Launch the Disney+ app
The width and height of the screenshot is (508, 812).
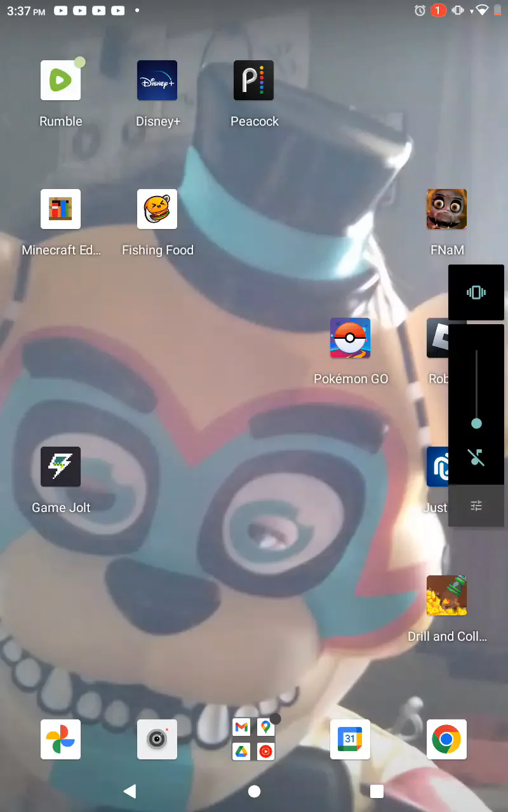(x=157, y=81)
